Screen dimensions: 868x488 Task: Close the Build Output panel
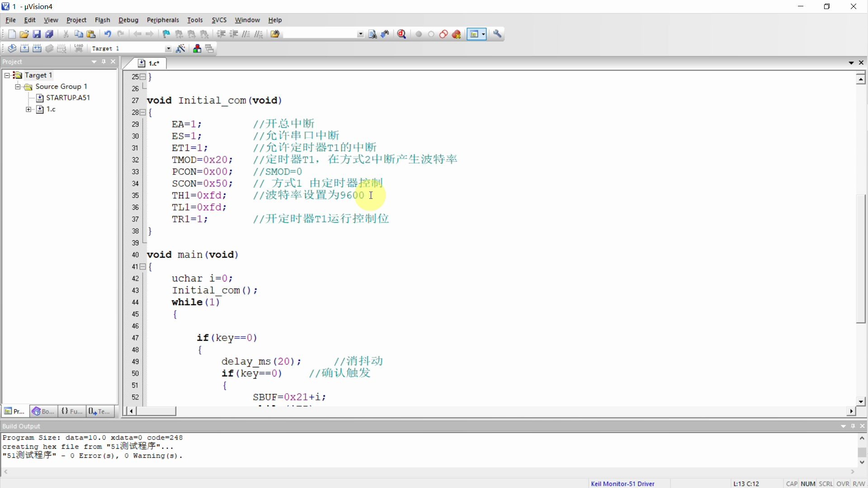863,426
